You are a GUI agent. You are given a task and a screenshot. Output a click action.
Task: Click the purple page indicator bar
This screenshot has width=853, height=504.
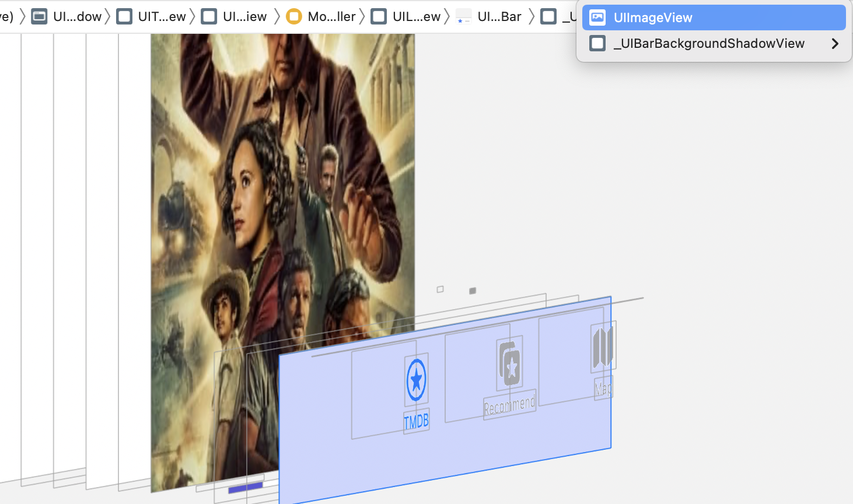(246, 488)
